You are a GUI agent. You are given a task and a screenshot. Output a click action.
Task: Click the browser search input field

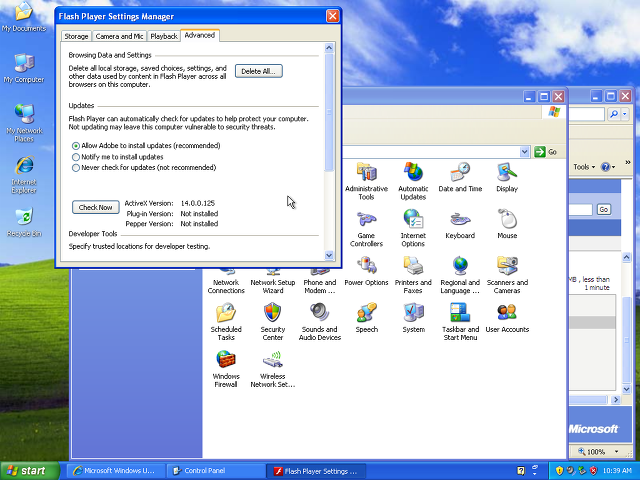(586, 114)
